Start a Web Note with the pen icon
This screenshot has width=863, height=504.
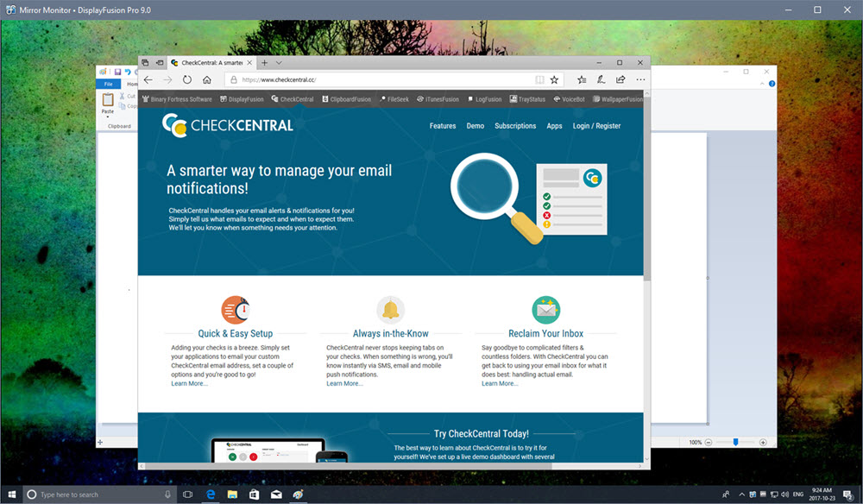pos(602,79)
